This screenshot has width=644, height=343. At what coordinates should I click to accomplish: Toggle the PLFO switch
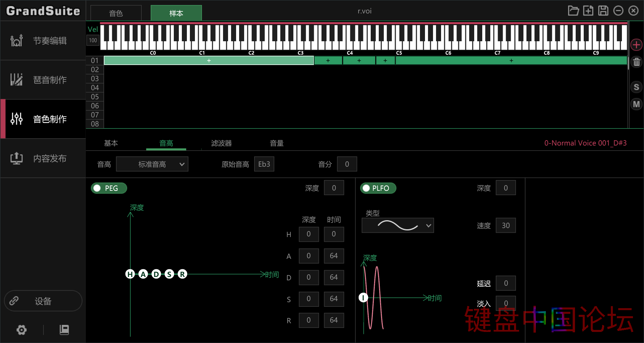(x=378, y=188)
